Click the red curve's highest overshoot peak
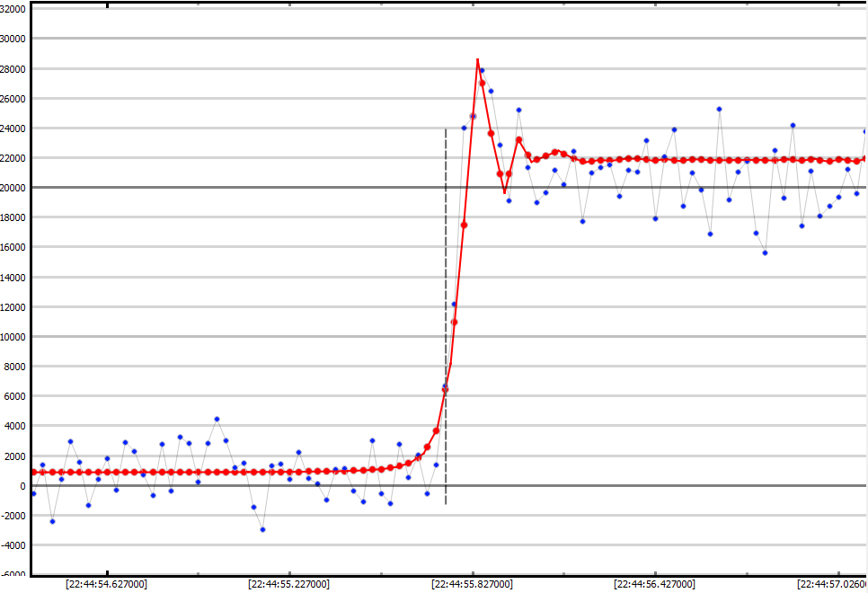The image size is (868, 593). (x=477, y=60)
